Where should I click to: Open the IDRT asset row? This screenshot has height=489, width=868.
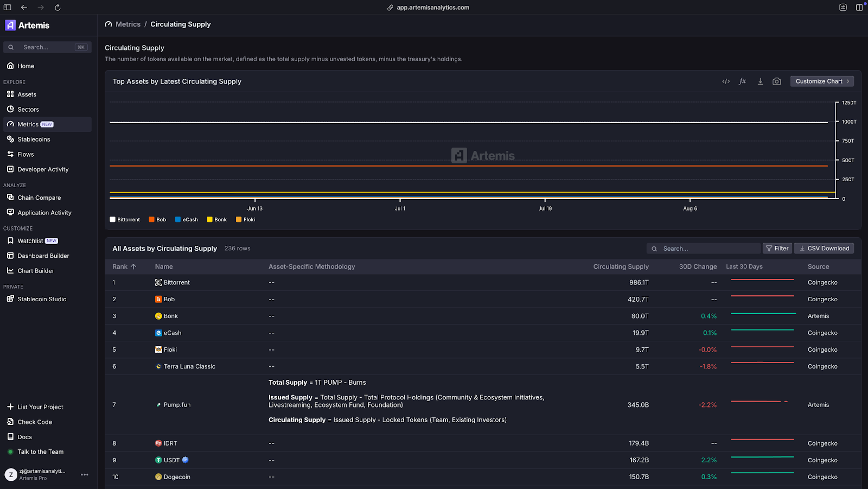tap(483, 443)
